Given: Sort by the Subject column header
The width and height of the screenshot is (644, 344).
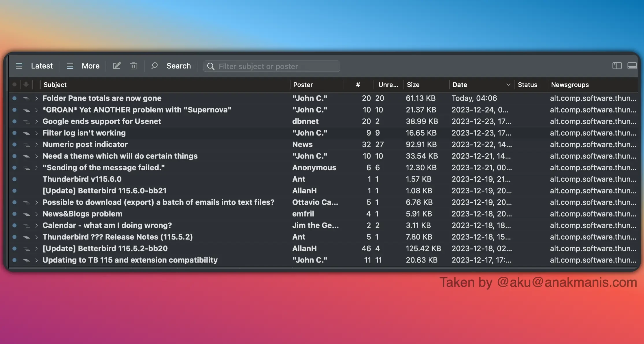Looking at the screenshot, I should (x=165, y=85).
